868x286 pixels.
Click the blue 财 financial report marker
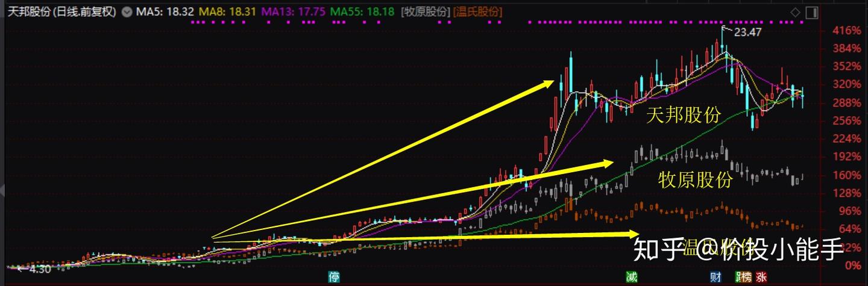click(715, 277)
